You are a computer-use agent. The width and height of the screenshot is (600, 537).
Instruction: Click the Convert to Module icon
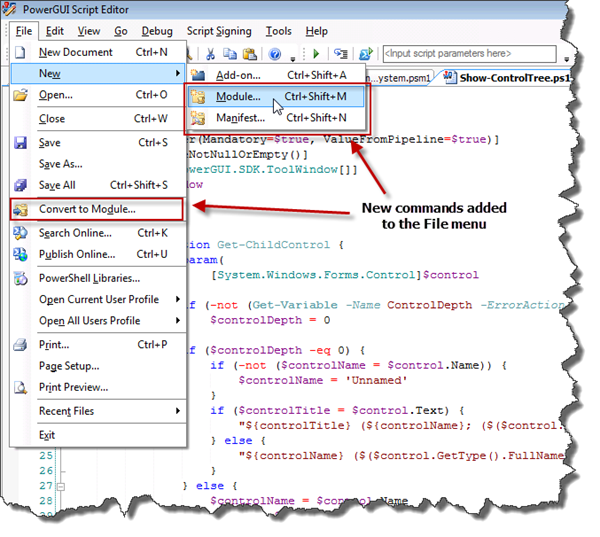point(20,209)
